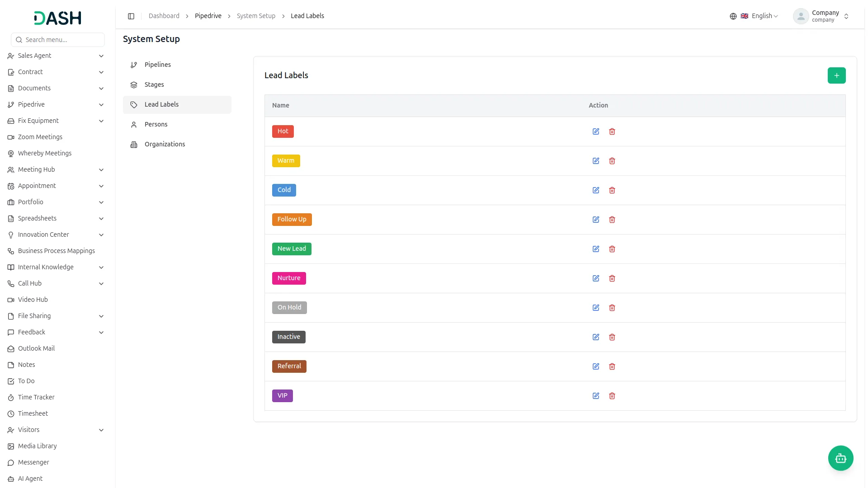Edit the Warm label
This screenshot has height=488, width=868.
pos(596,161)
